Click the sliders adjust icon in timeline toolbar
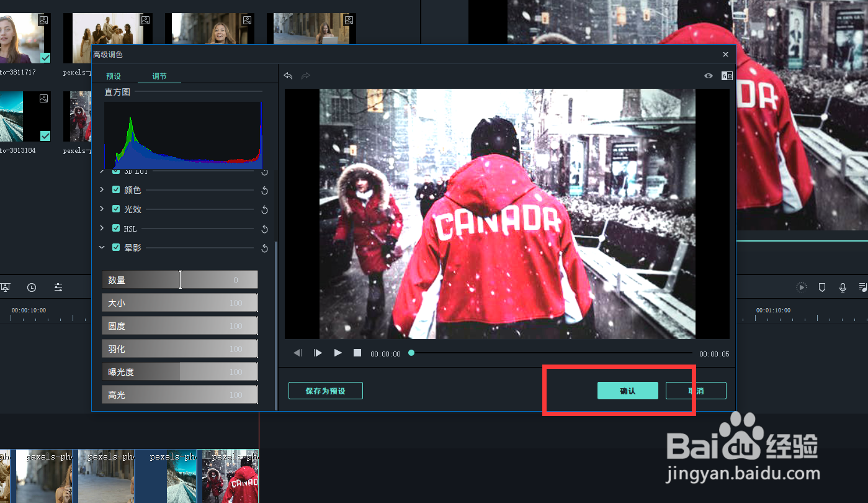Image resolution: width=868 pixels, height=503 pixels. 58,288
